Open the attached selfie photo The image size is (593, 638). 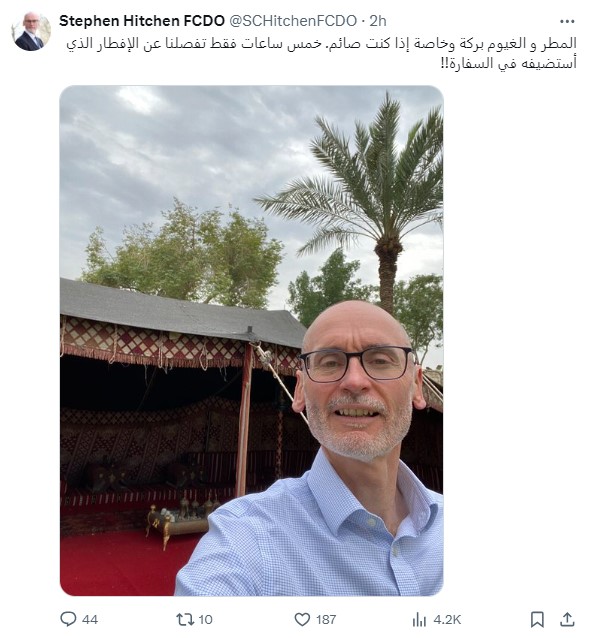coord(252,341)
